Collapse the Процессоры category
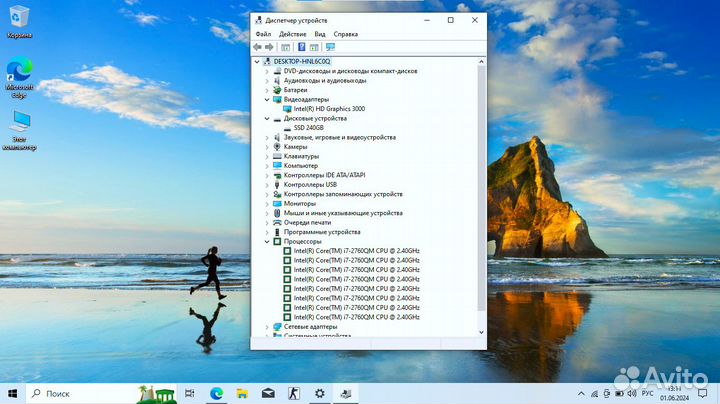Screen dimensions: 720x404 point(267,241)
